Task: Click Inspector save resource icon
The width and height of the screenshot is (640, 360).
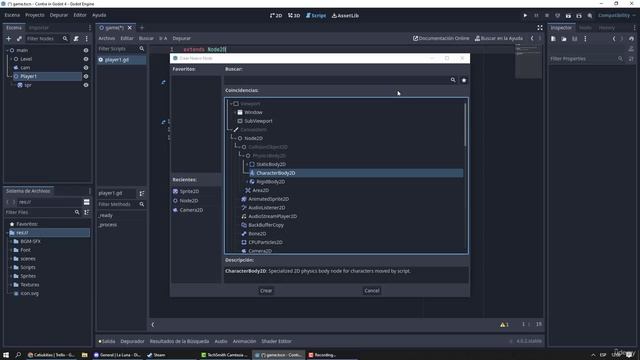Action: [574, 39]
